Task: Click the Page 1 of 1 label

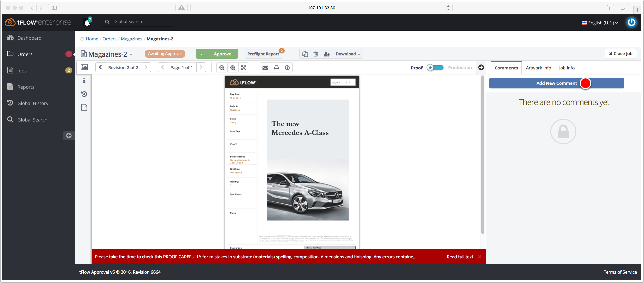Action: 181,67
